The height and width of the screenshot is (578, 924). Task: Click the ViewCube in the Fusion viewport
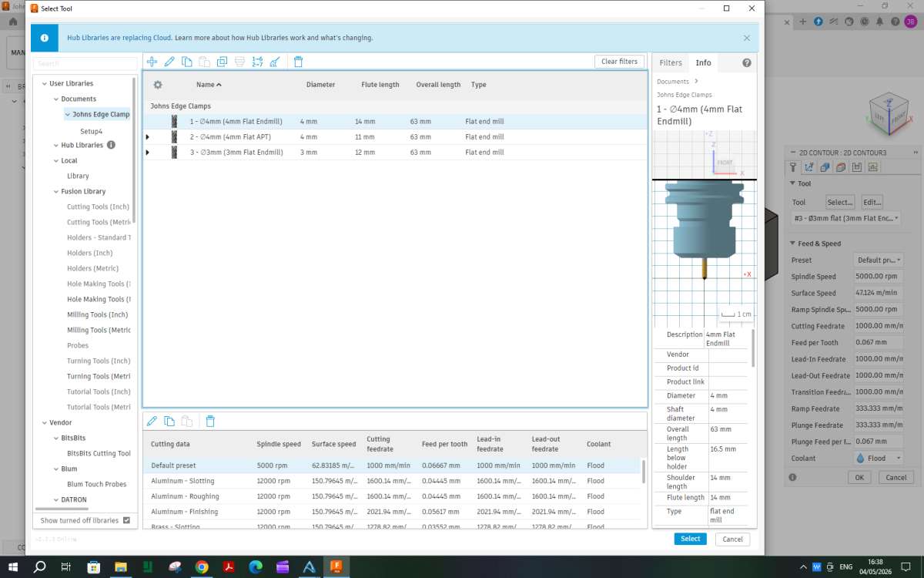tap(888, 113)
